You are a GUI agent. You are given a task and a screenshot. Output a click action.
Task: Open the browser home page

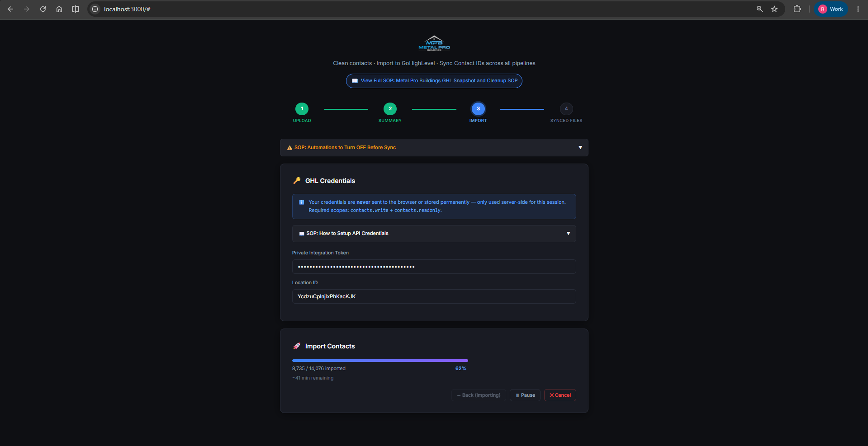click(x=59, y=9)
